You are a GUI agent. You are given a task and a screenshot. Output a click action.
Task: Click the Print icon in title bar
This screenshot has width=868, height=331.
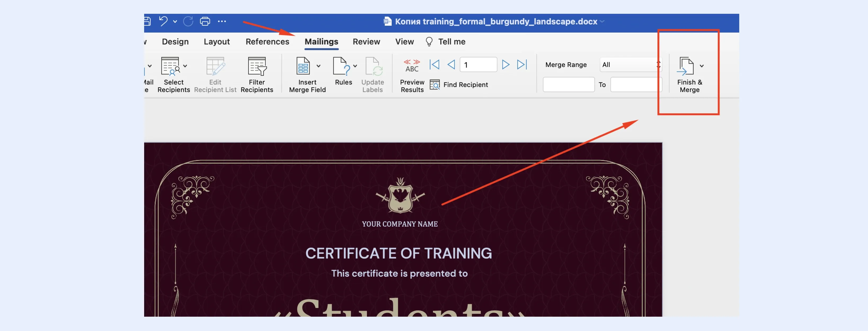tap(205, 21)
